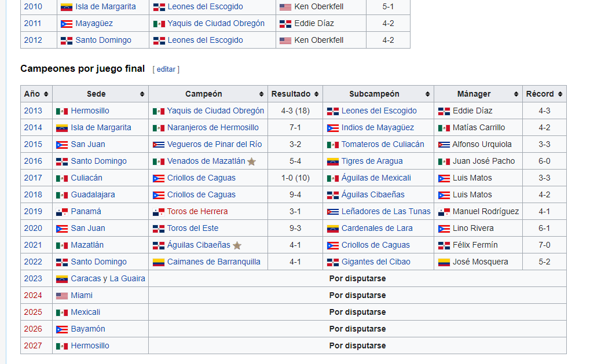Click Mexico flag beside Mexicali
This screenshot has width=590, height=364.
point(62,313)
